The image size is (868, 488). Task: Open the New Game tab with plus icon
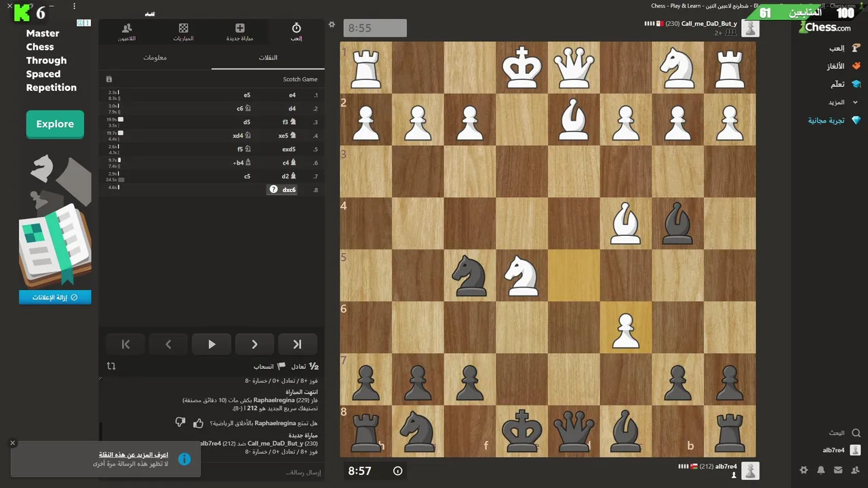tap(240, 32)
